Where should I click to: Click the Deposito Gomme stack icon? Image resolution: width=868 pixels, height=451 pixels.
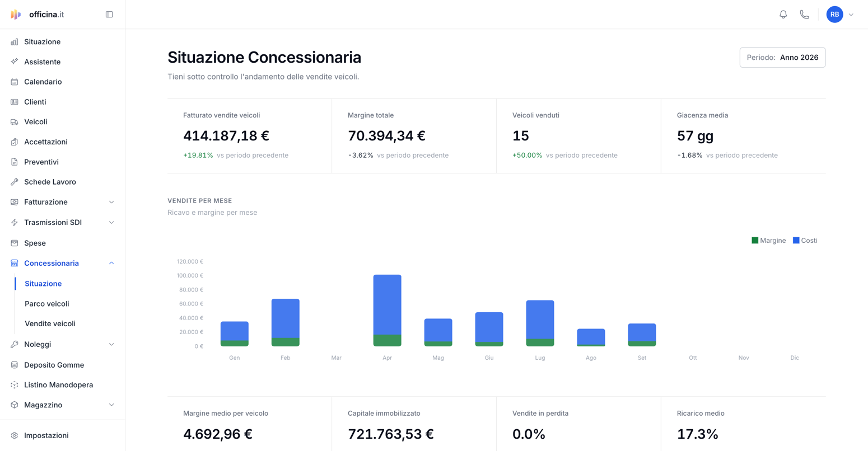pyautogui.click(x=15, y=365)
